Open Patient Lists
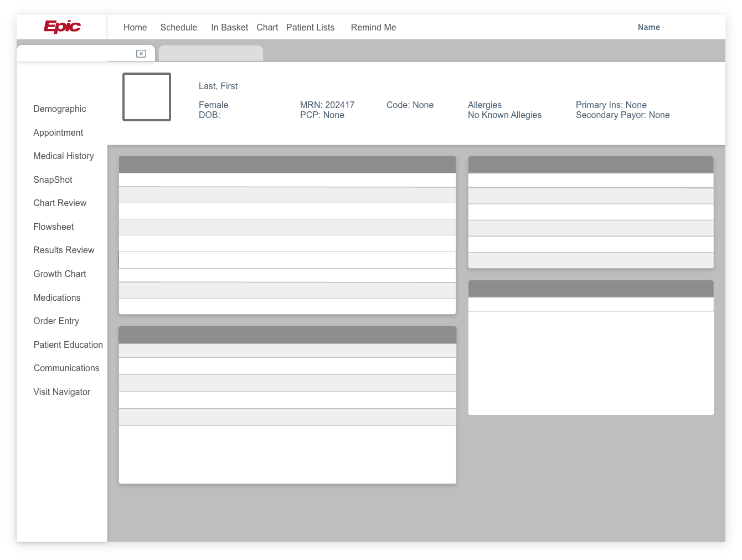The height and width of the screenshot is (560, 742). coord(310,27)
